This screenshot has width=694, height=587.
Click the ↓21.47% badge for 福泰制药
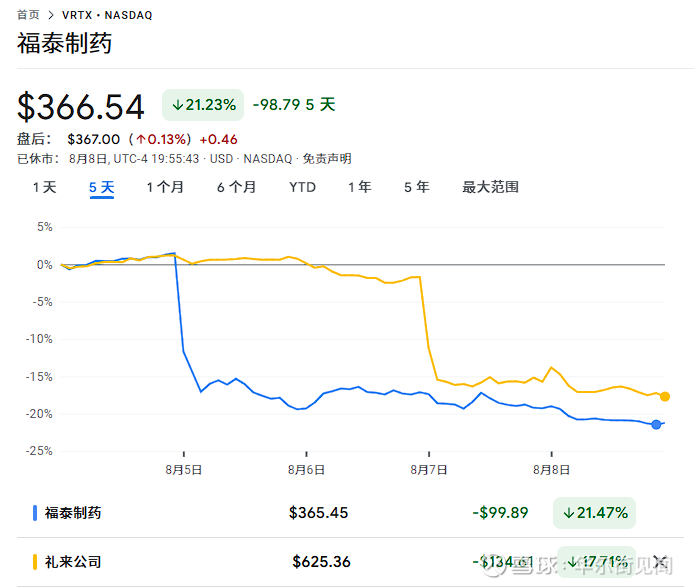[594, 513]
